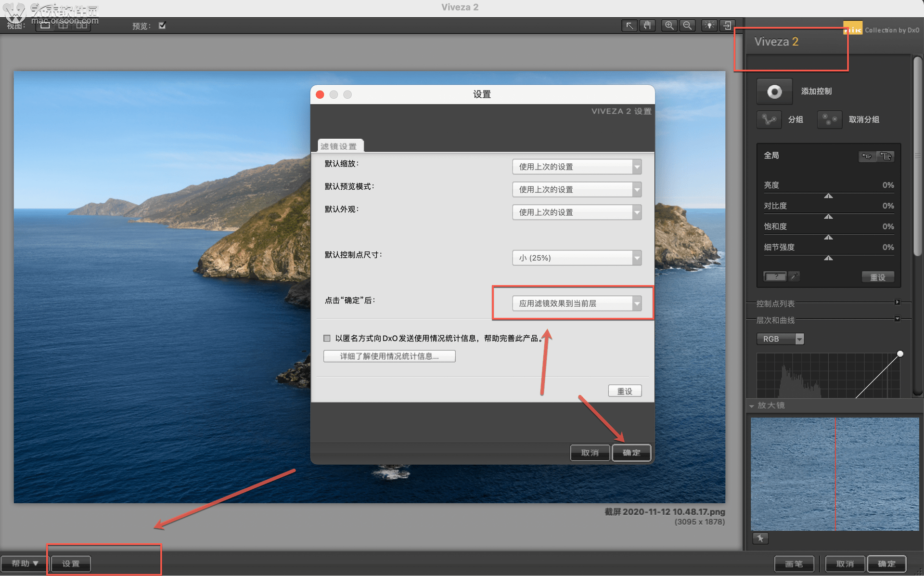Click the zoom in magnifier
The width and height of the screenshot is (924, 576).
(669, 26)
